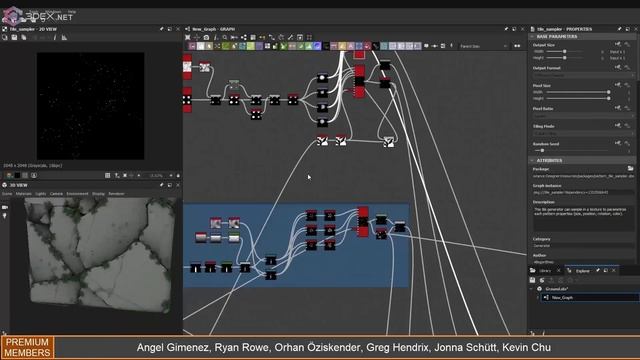Open the Renderer menu in 3D View
Viewport: 640px width, 360px height.
[x=116, y=194]
